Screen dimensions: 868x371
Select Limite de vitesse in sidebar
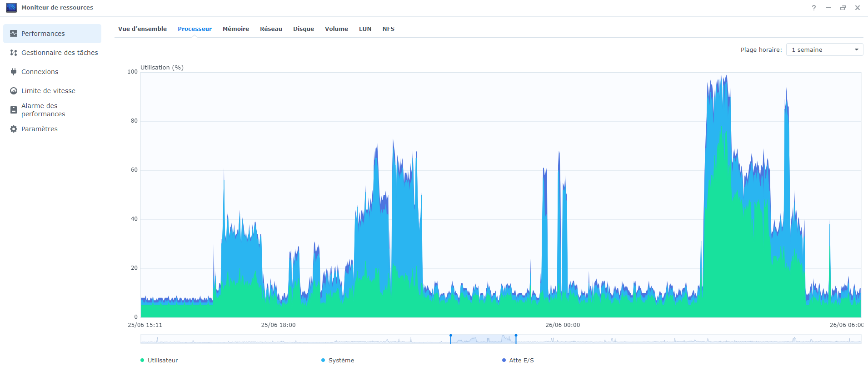point(52,91)
